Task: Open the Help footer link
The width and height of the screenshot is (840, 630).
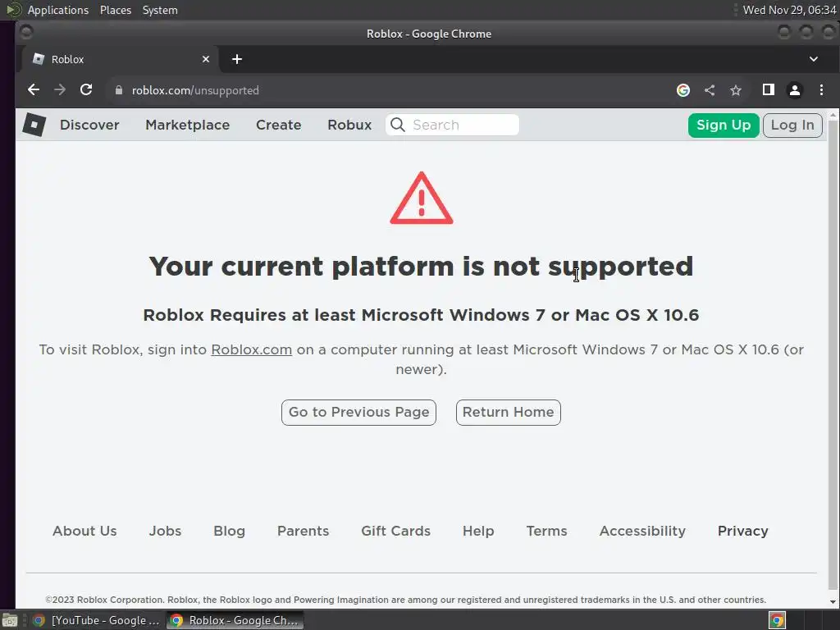Action: tap(478, 531)
